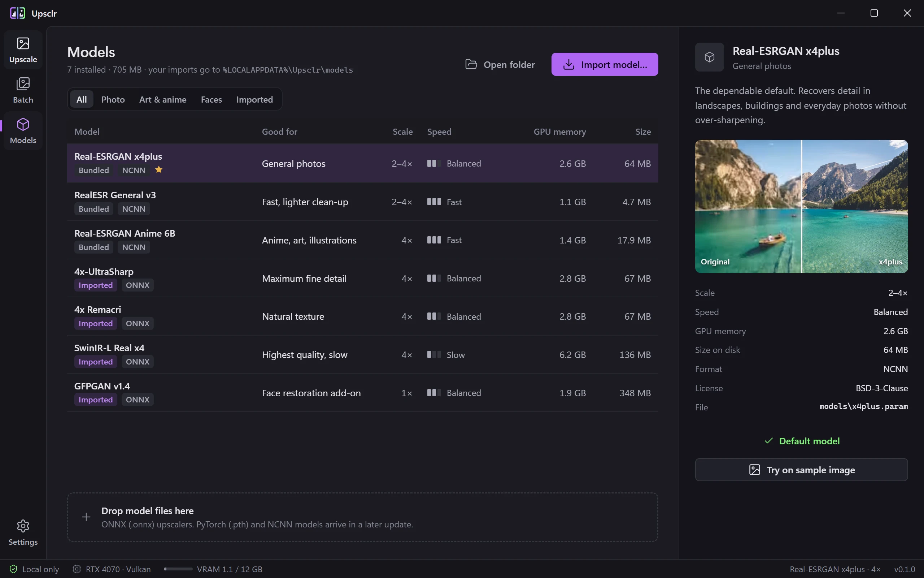The height and width of the screenshot is (578, 924).
Task: Select the RealESR General v3 model row
Action: tap(362, 202)
